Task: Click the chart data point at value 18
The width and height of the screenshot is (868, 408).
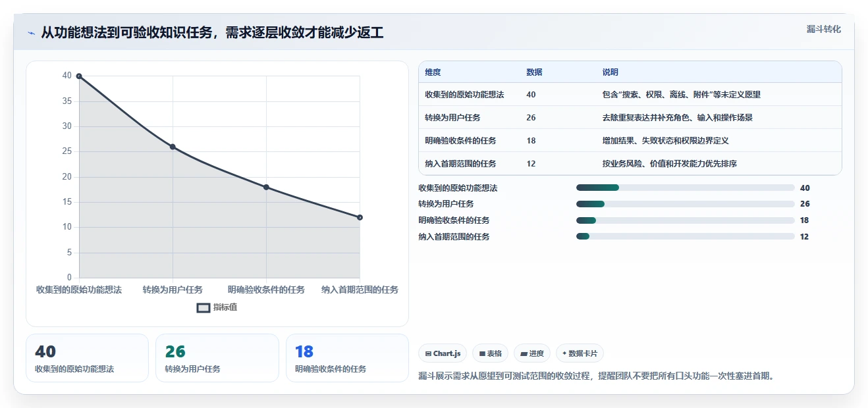Action: coord(266,187)
